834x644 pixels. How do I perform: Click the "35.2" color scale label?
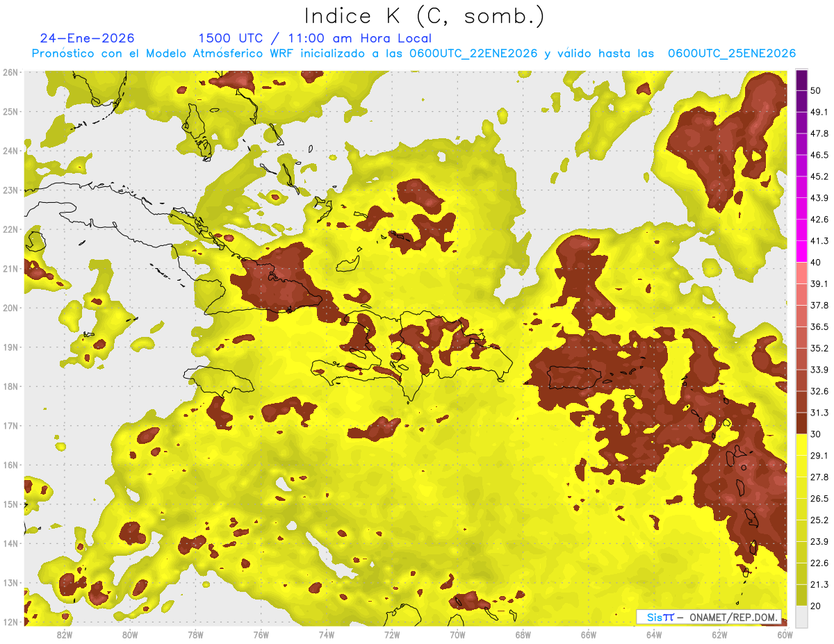(x=819, y=348)
